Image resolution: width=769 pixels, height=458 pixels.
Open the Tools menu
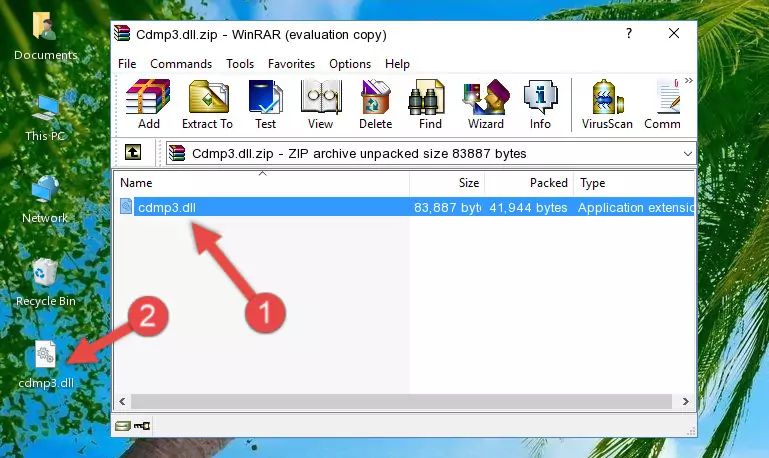point(240,64)
